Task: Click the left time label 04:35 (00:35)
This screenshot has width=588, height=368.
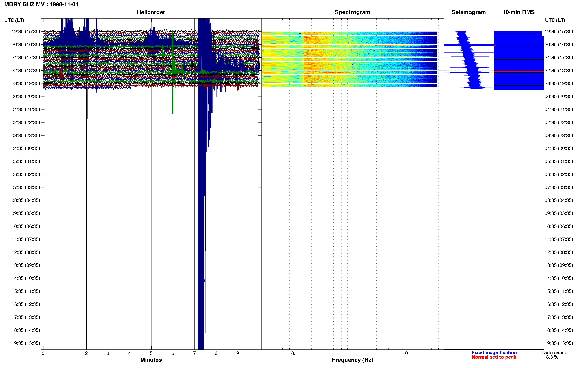Action: coord(26,148)
